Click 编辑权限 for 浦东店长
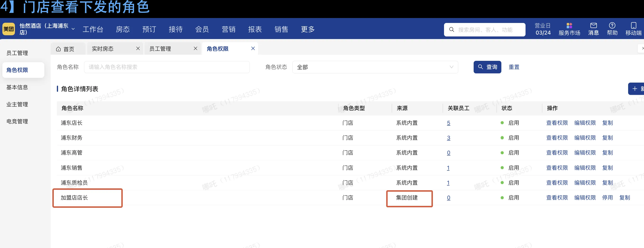644x248 pixels. pos(585,123)
